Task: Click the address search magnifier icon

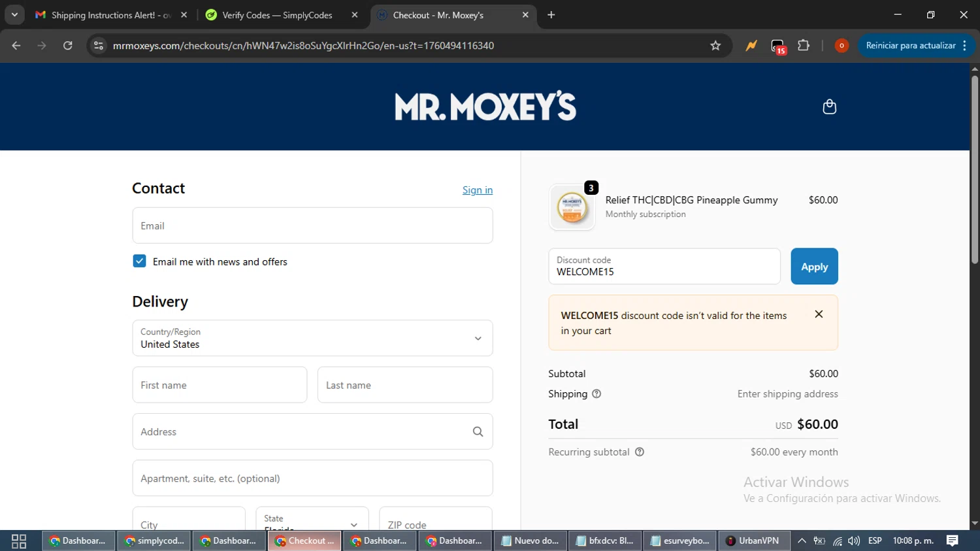Action: pyautogui.click(x=478, y=431)
